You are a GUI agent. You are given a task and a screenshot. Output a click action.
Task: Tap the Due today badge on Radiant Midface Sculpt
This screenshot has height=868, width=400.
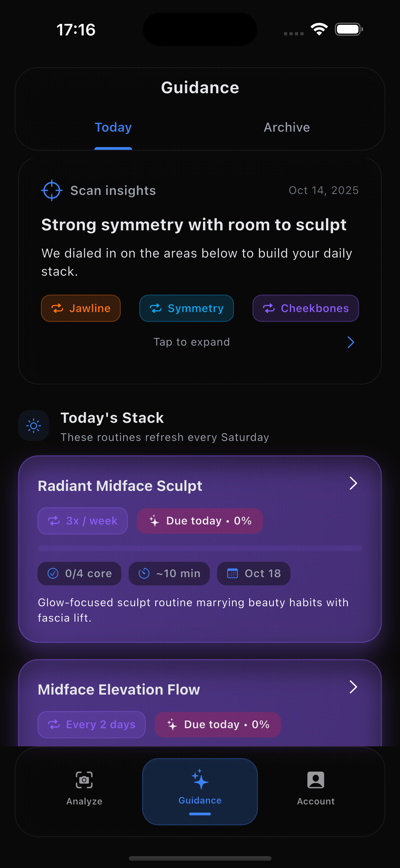point(200,521)
